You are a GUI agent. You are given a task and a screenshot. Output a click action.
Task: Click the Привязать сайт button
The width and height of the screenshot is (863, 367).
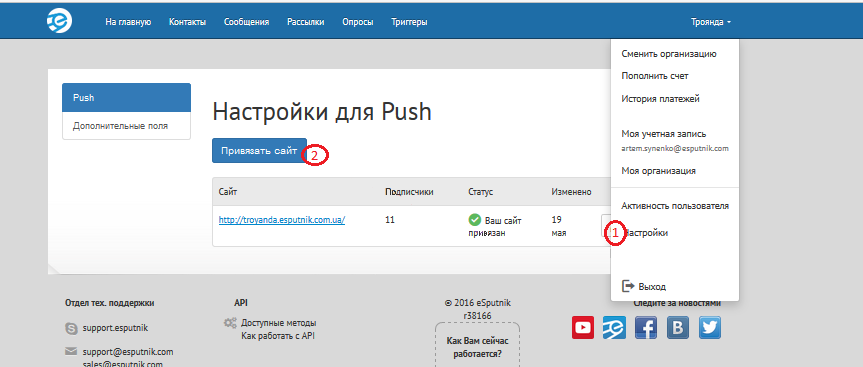pyautogui.click(x=259, y=150)
